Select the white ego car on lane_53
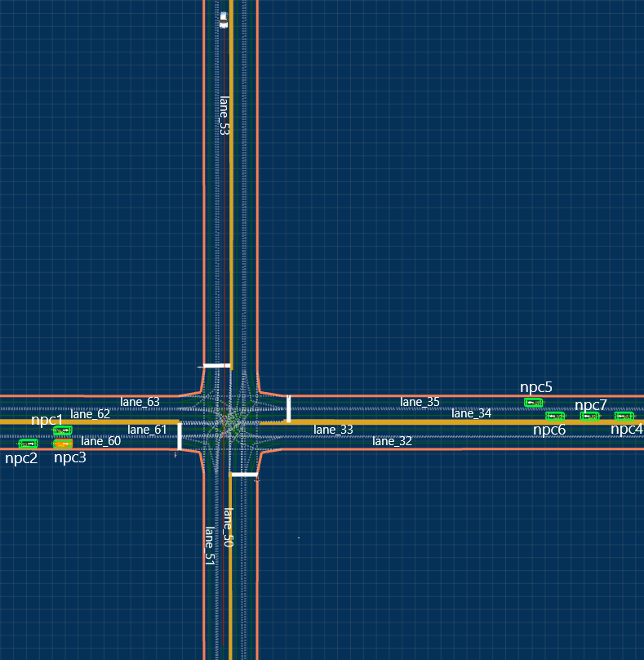The width and height of the screenshot is (644, 660). (x=224, y=20)
